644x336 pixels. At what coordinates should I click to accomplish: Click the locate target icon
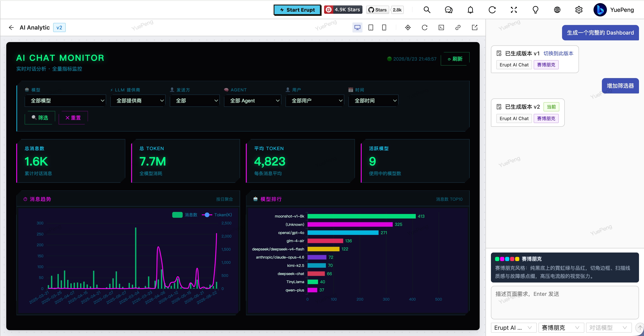tap(408, 27)
